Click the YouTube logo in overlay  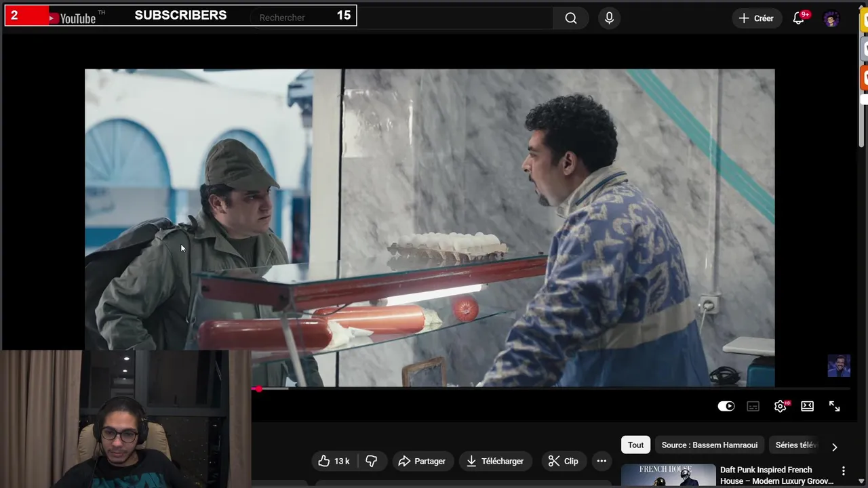coord(72,18)
